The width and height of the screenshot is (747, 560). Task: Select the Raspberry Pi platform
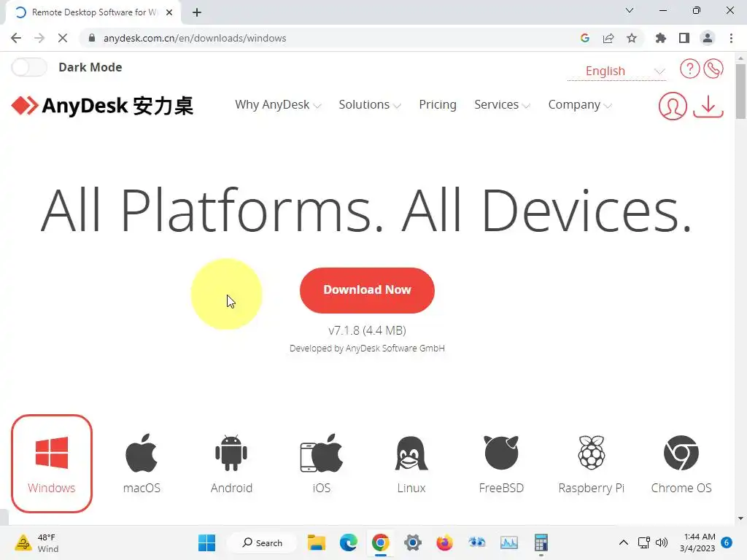[x=591, y=463]
